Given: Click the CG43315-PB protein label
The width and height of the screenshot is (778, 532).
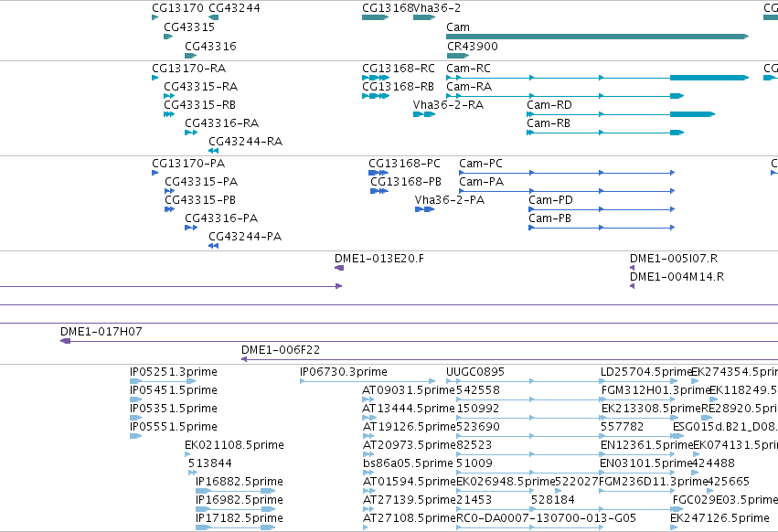Looking at the screenshot, I should 200,200.
